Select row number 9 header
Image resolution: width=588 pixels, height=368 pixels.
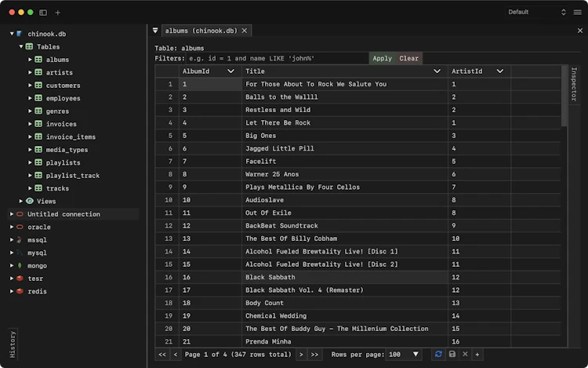(168, 188)
